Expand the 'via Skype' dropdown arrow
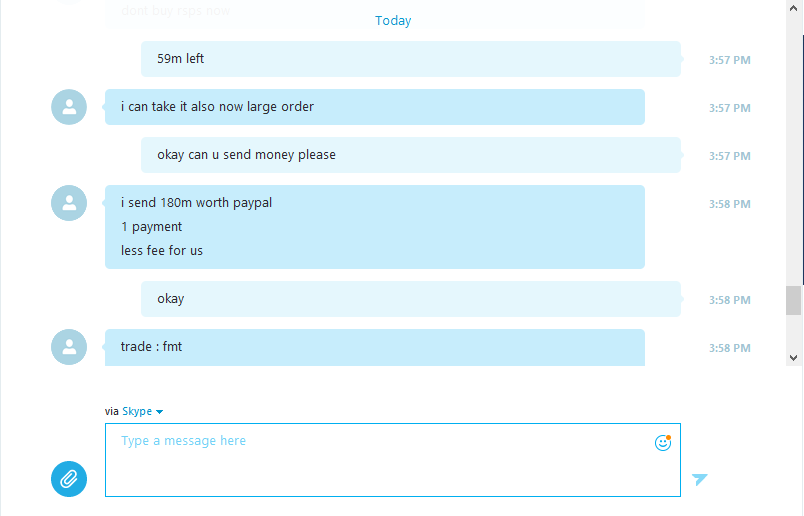 (159, 412)
